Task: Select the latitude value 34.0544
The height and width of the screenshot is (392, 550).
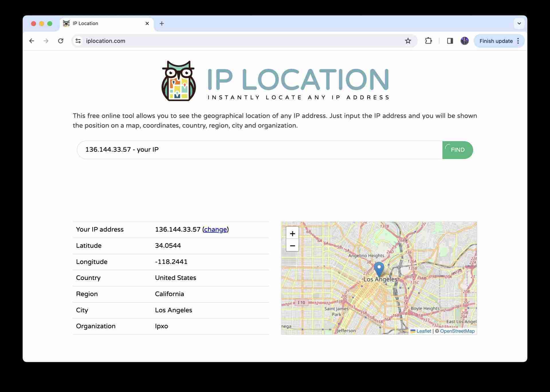Action: coord(168,246)
